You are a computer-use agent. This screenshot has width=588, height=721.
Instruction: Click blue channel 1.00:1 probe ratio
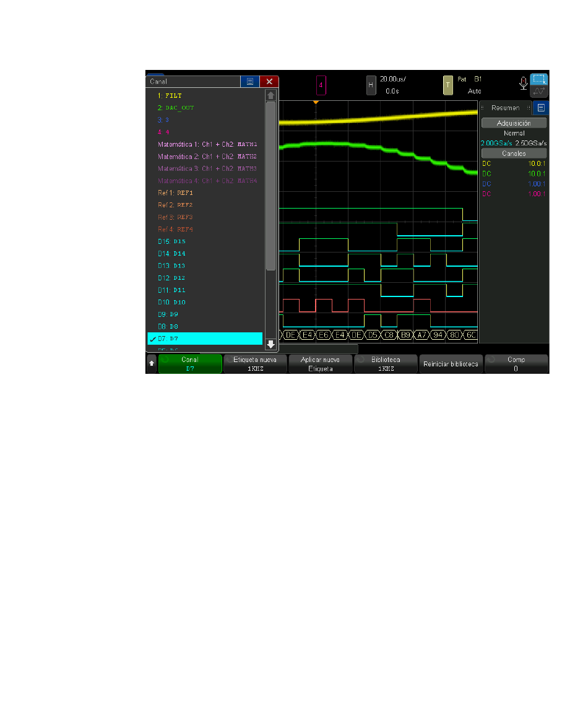[537, 184]
